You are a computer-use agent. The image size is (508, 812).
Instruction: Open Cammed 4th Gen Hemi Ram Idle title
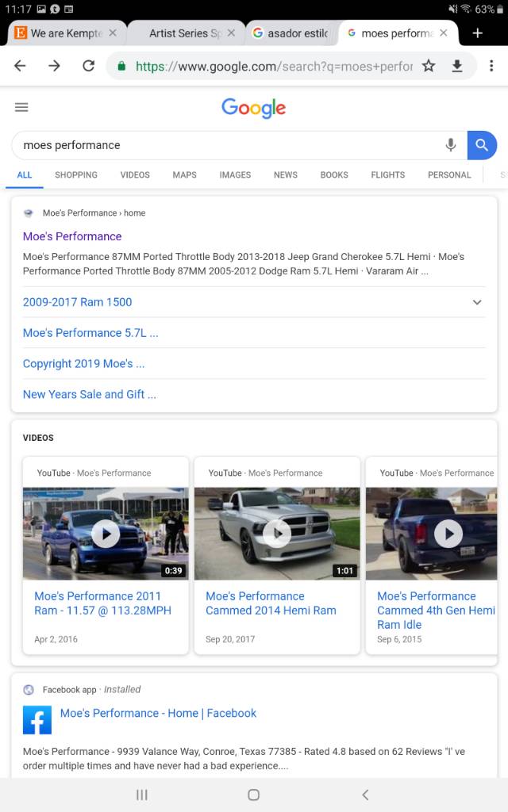(x=436, y=610)
